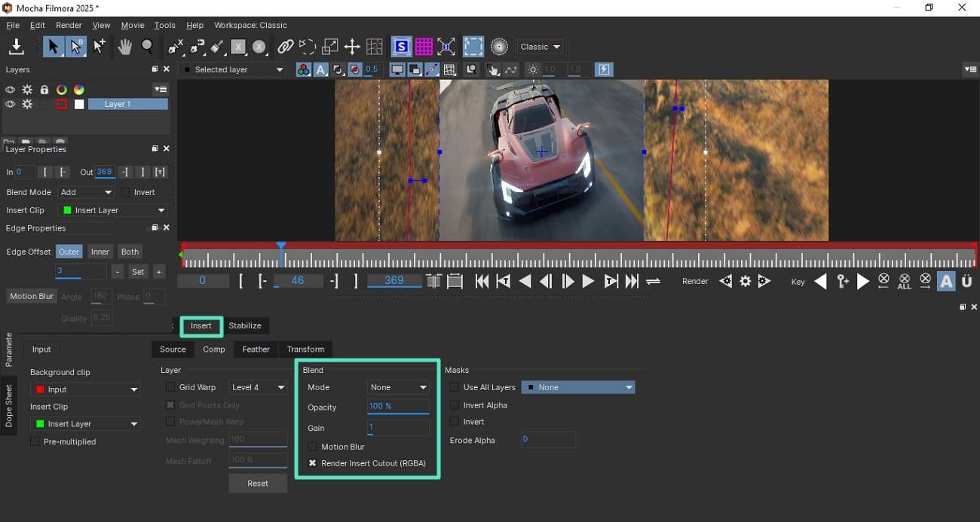Open the Render settings gear icon
The image size is (980, 522).
point(746,282)
